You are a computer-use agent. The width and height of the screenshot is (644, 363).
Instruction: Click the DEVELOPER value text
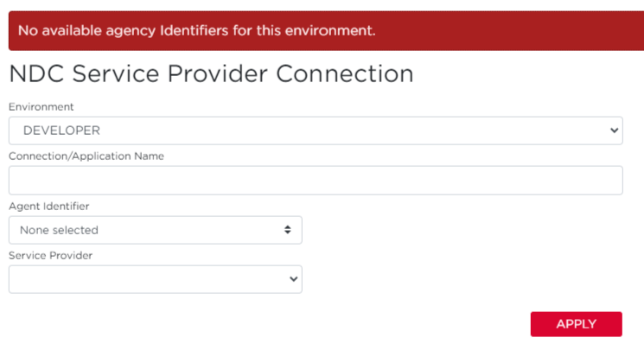[x=61, y=131]
